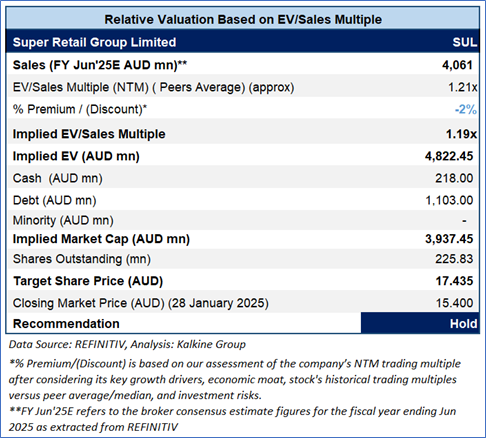The width and height of the screenshot is (486, 438).
Task: Click the 'Data Source: REFINITIV, Analysis: Kalkine Group' line
Action: pos(127,344)
